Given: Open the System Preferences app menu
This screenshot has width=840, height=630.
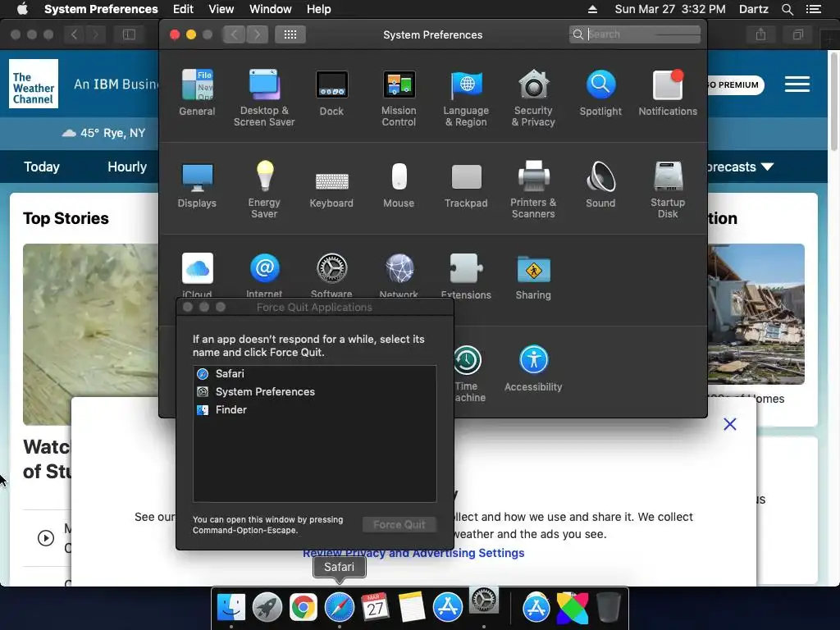Looking at the screenshot, I should click(101, 9).
